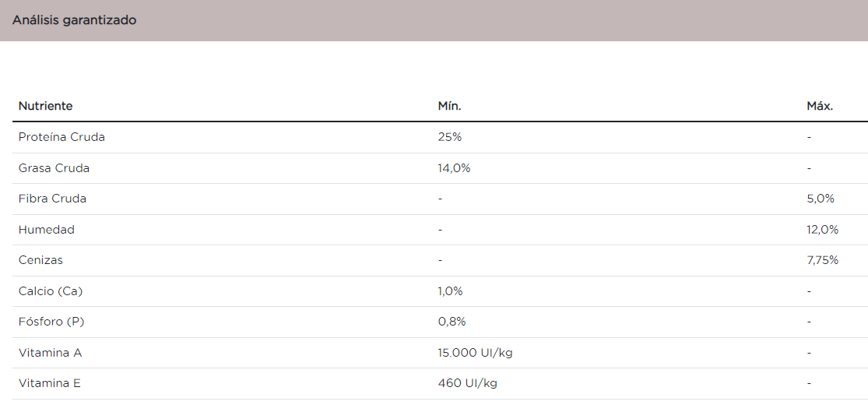Click the 14,0% minimum fat value
868x412 pixels.
[454, 168]
